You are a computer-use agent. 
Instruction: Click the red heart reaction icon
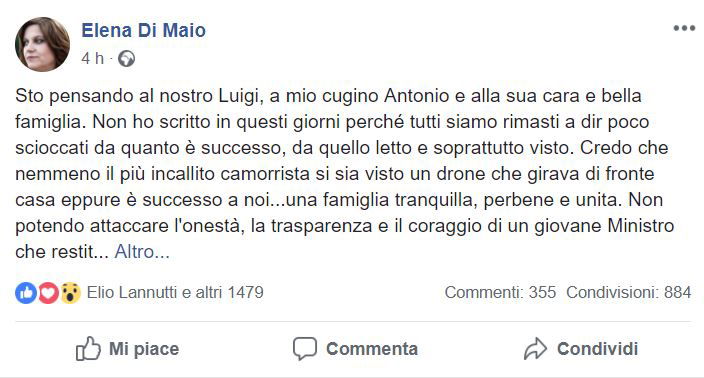(48, 293)
